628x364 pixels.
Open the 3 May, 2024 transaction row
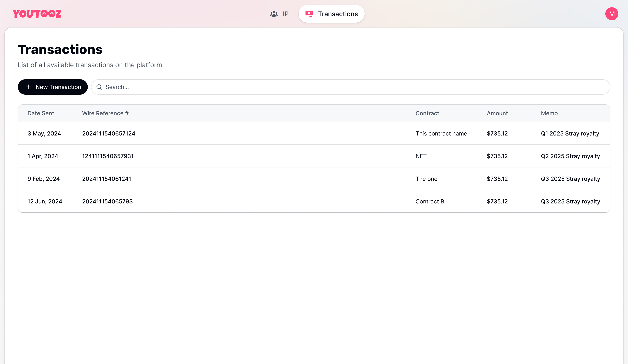44,133
